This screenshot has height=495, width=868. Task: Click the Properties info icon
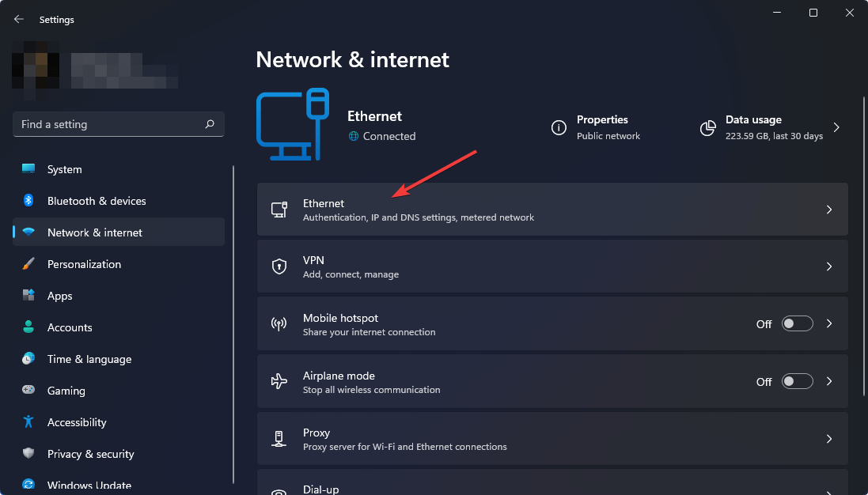559,127
